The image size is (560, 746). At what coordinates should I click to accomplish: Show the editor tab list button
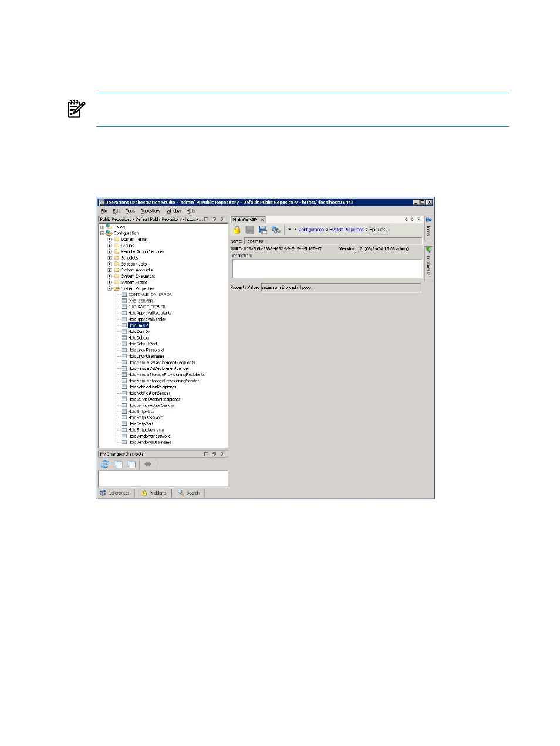[419, 220]
